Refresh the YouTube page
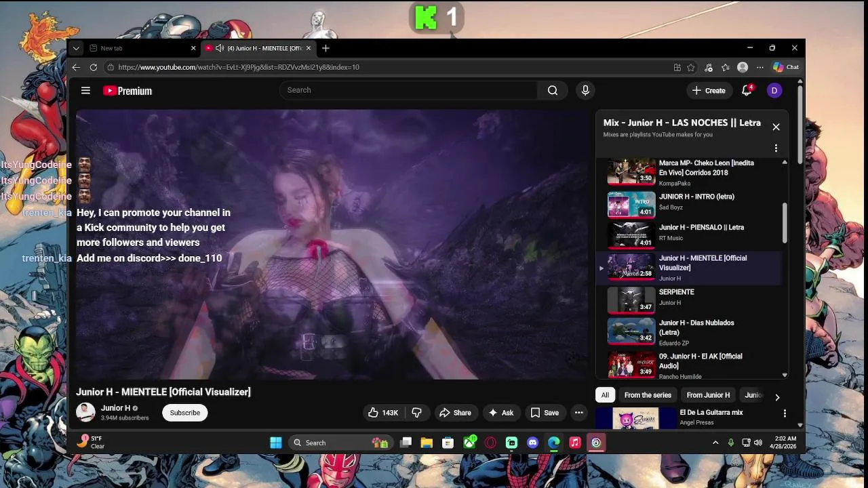This screenshot has width=868, height=488. click(93, 67)
